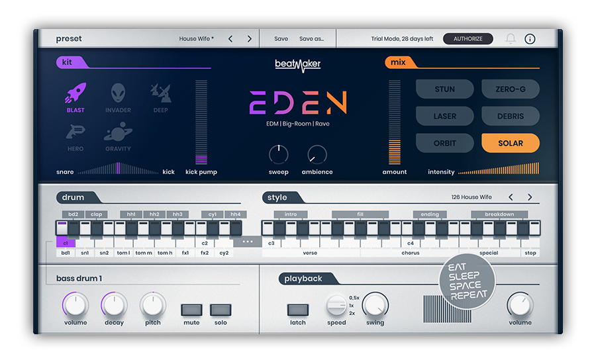Click Save as... in the header
This screenshot has width=596, height=364.
pos(311,39)
